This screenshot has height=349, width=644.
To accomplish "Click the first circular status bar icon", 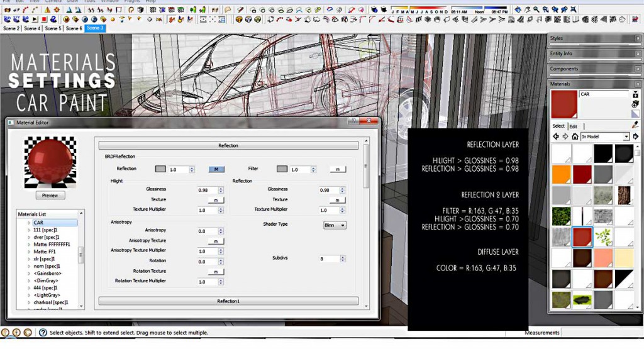I will (5, 333).
